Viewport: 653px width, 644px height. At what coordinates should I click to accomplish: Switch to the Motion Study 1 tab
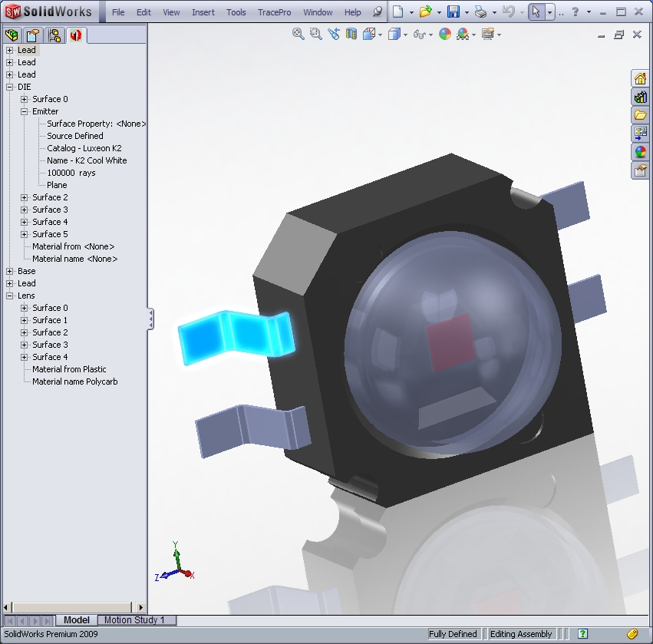pyautogui.click(x=137, y=619)
